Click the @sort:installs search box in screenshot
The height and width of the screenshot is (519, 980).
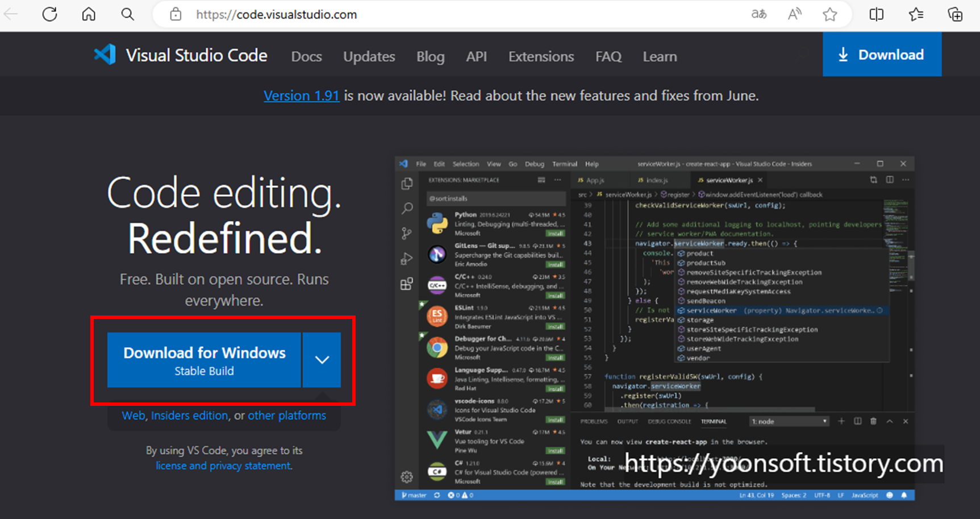coord(496,198)
